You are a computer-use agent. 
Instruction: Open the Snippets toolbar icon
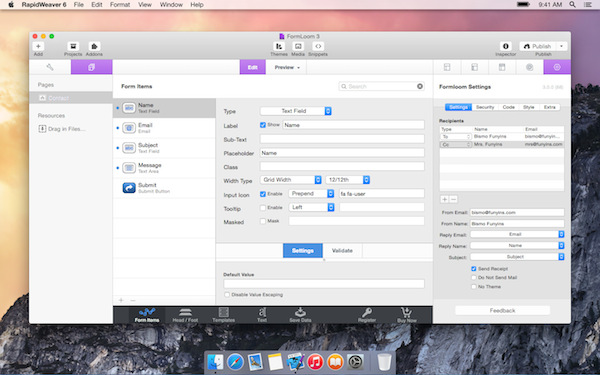(x=318, y=46)
